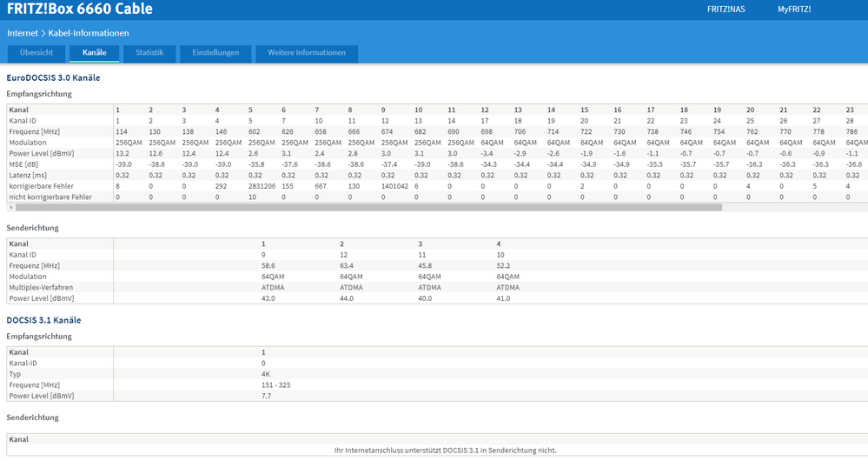Select the Kanäle tab
This screenshot has width=868, height=461.
[94, 53]
